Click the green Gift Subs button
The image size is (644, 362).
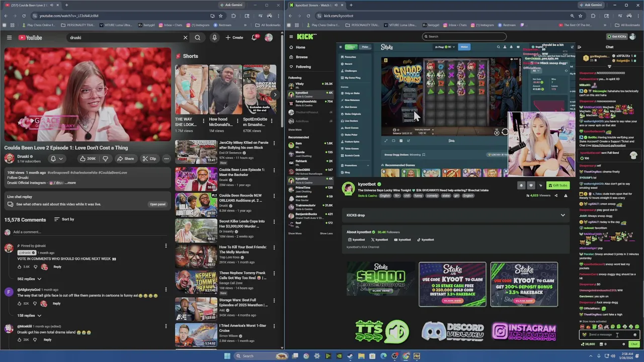click(x=557, y=186)
